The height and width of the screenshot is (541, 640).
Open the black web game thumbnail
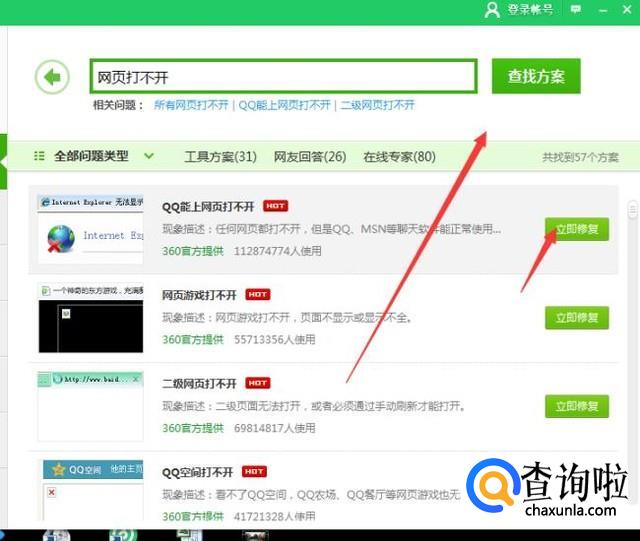91,318
